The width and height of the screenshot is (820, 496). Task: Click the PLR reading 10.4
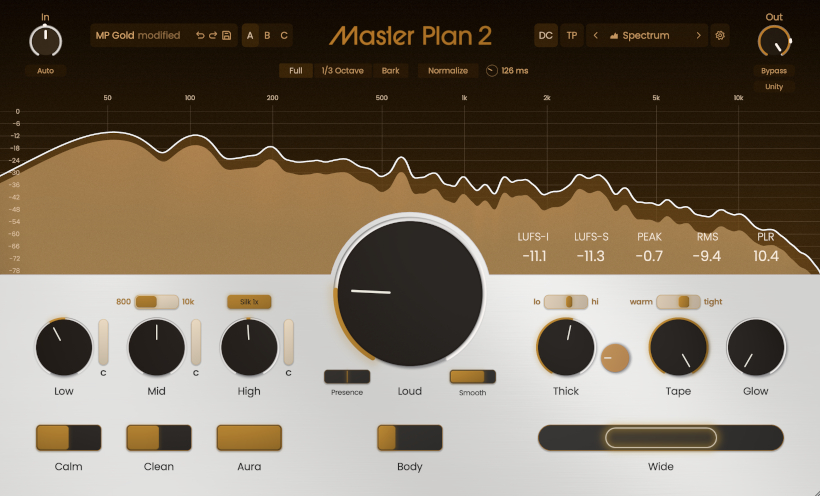pos(766,256)
